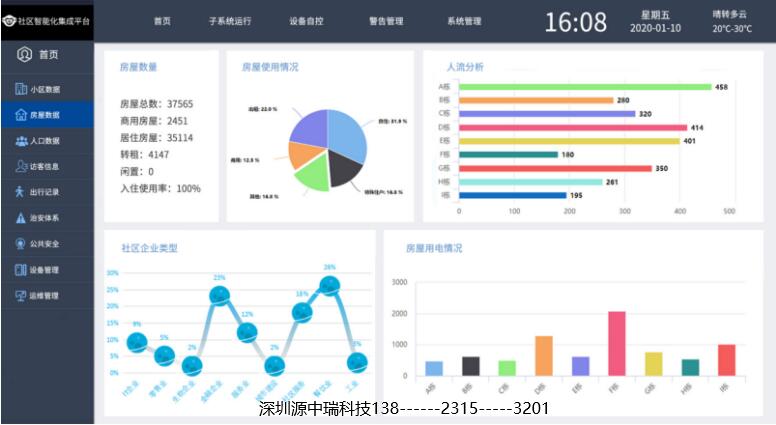
Task: Click the 5% data point on line chart
Action: pyautogui.click(x=164, y=355)
